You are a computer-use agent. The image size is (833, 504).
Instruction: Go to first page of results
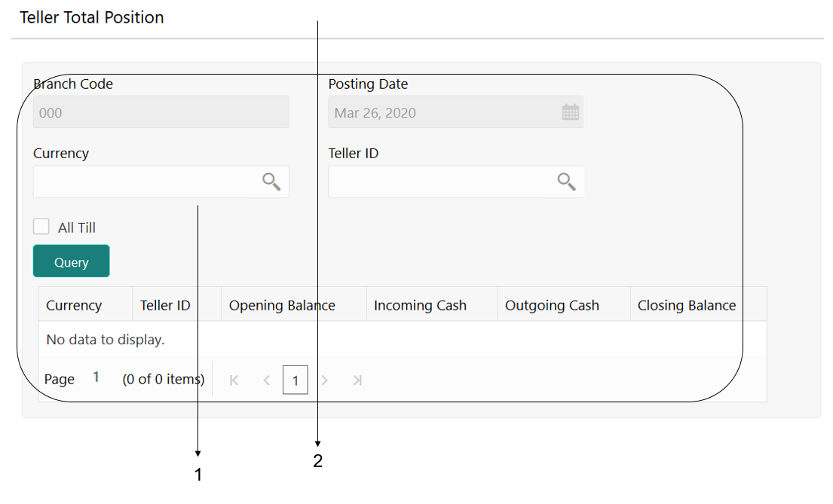234,380
